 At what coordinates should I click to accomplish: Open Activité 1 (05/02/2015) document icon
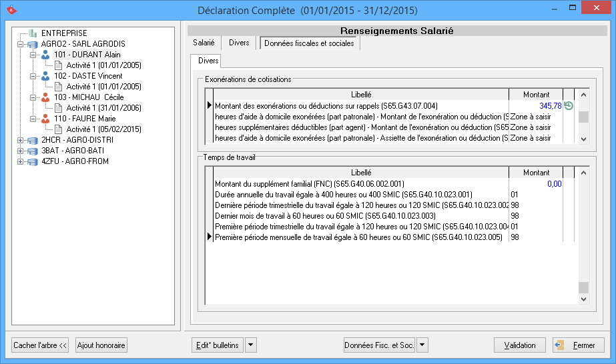(58, 129)
